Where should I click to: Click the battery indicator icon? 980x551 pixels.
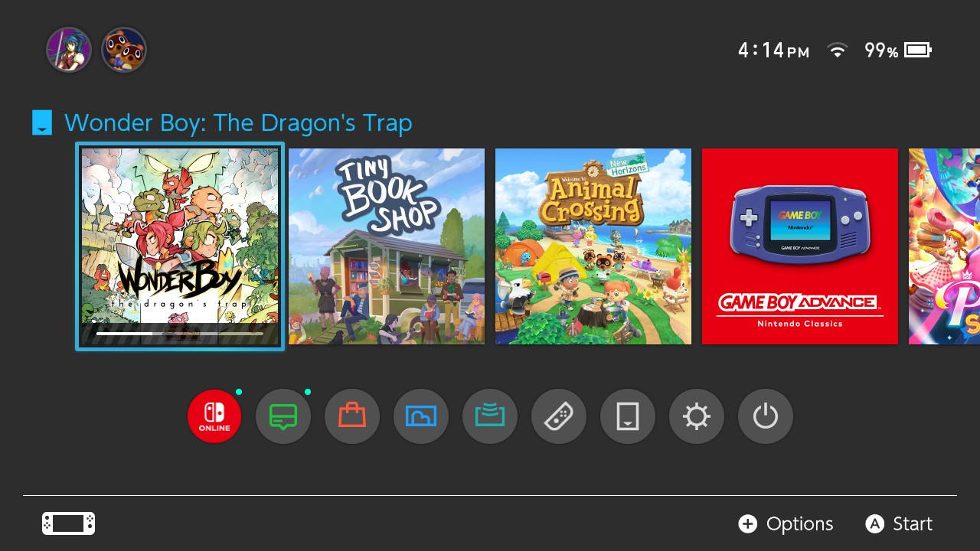tap(918, 51)
